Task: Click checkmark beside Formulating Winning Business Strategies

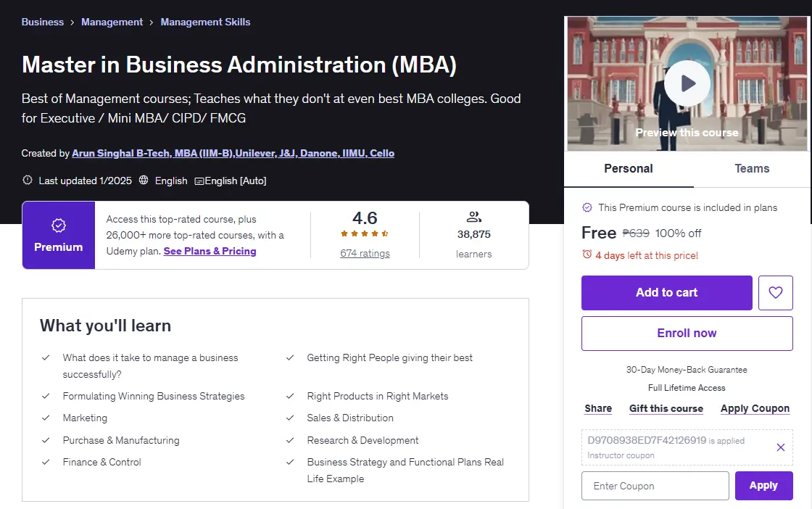Action: [46, 396]
